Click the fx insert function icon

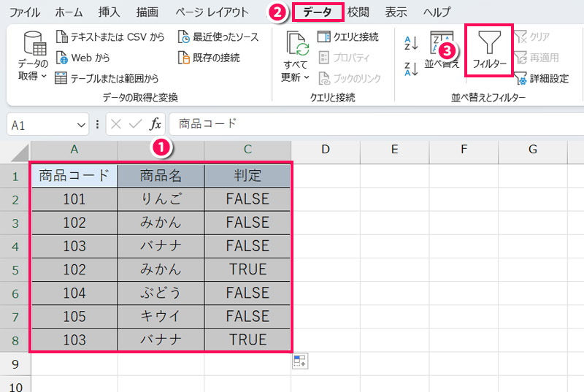tap(155, 124)
